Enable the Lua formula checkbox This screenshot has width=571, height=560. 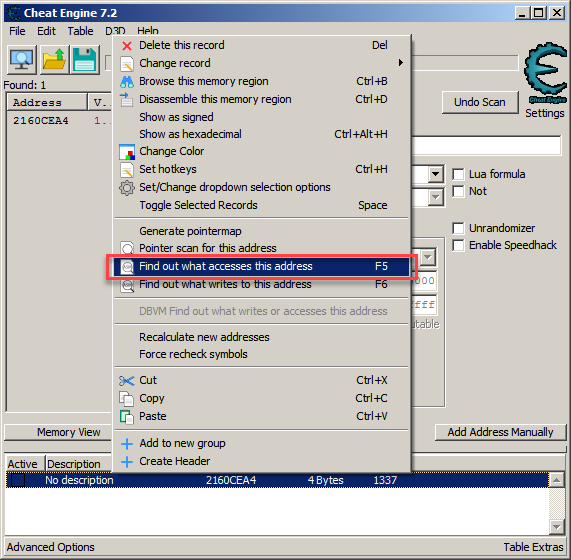point(458,174)
